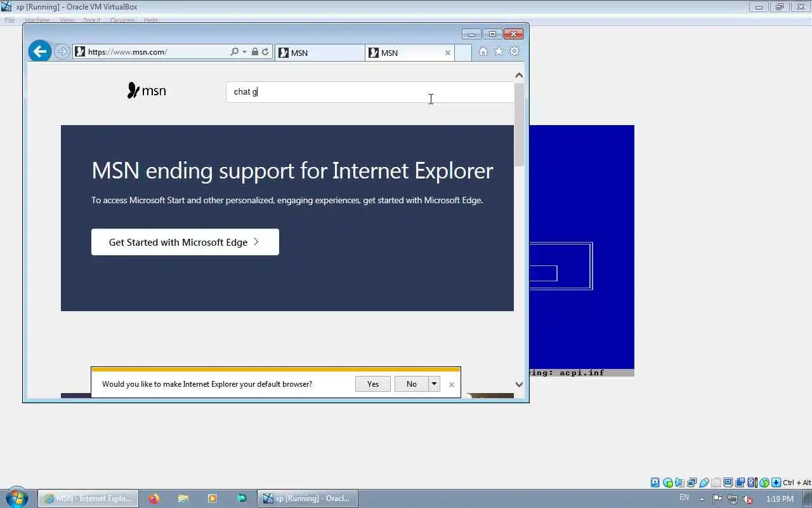The width and height of the screenshot is (812, 508).
Task: Click VirtualBox optical disk indicator
Action: point(668,483)
